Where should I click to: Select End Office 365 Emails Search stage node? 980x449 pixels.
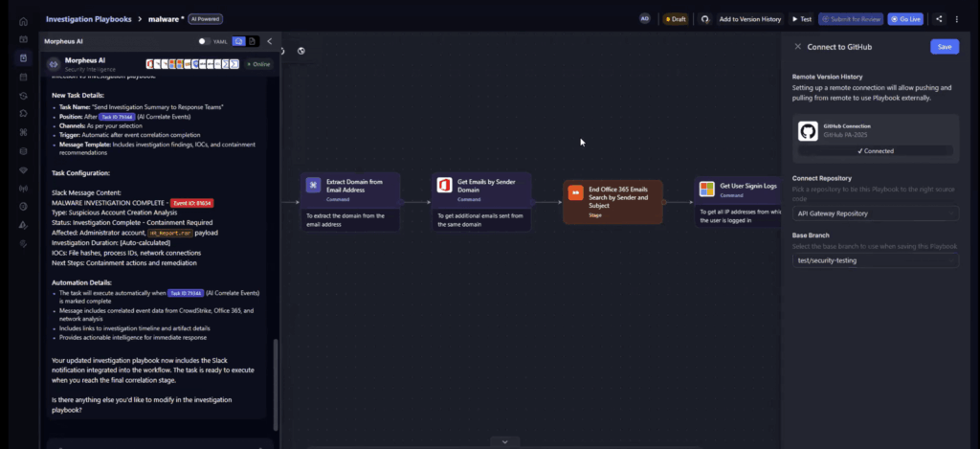coord(612,202)
